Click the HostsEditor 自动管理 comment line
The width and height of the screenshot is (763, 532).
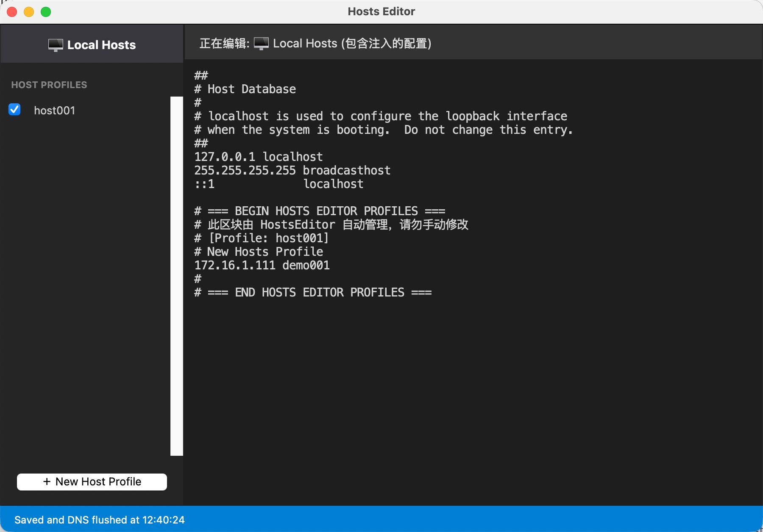click(x=331, y=224)
